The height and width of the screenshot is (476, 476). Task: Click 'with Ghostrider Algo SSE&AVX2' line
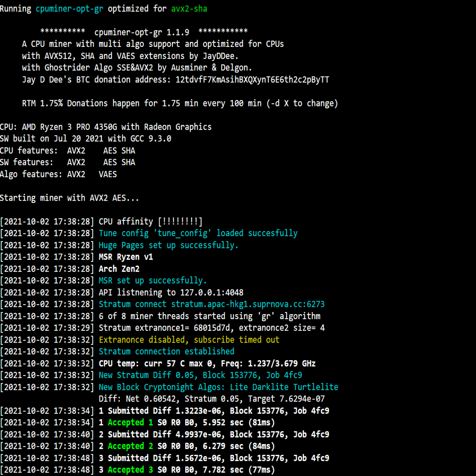pos(137,68)
